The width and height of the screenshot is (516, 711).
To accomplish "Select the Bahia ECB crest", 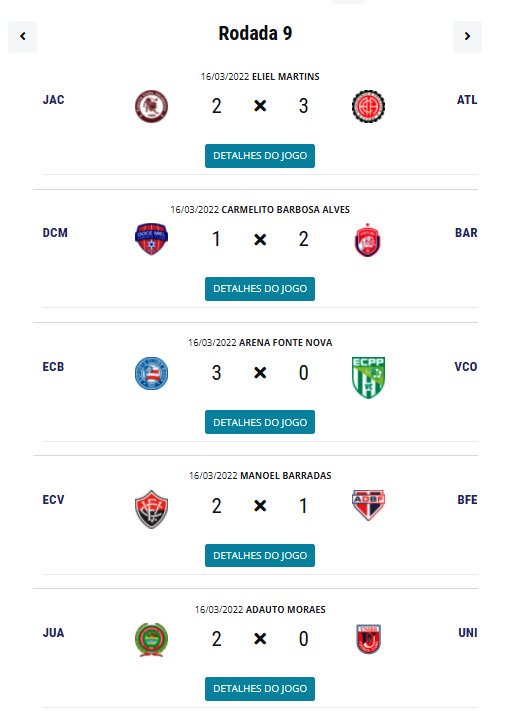I will click(151, 373).
